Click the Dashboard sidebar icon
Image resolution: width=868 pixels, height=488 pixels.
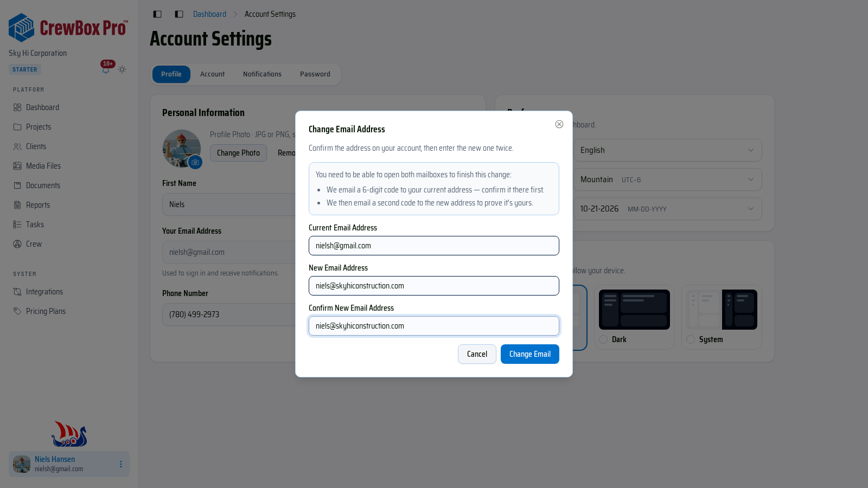tap(17, 107)
